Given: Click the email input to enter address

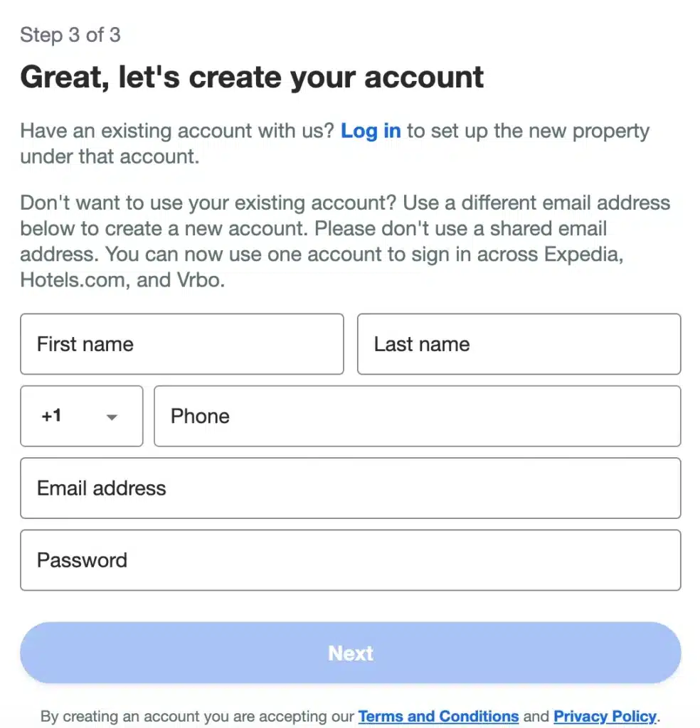Looking at the screenshot, I should [350, 488].
